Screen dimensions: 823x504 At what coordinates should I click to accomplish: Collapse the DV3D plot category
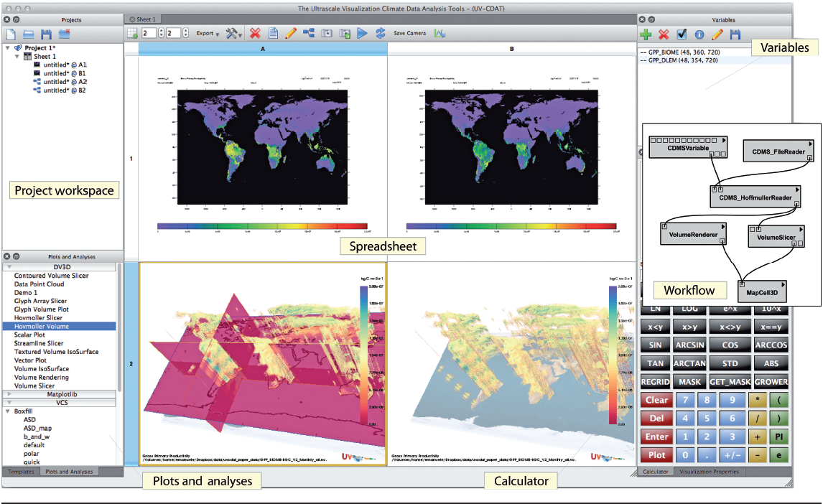[9, 266]
